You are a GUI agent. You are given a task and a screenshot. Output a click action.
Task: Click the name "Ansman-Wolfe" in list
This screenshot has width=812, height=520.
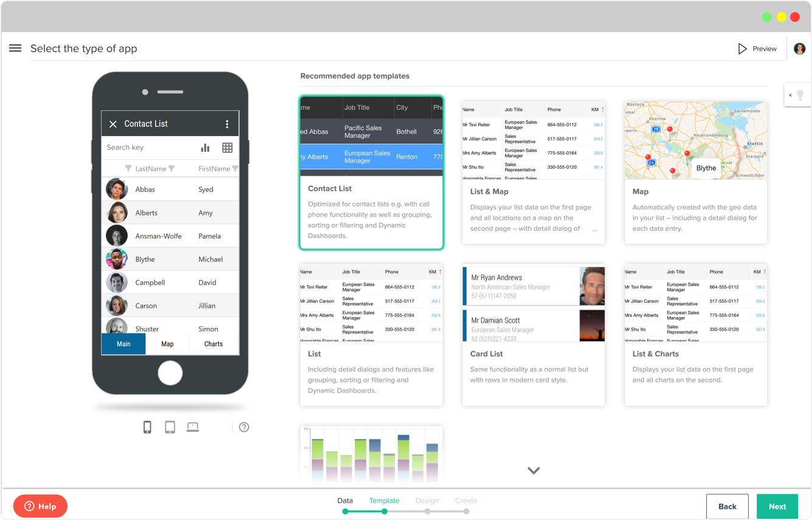click(x=159, y=236)
